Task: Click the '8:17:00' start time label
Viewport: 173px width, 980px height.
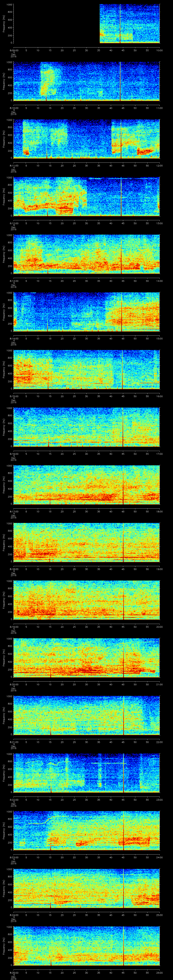Action: pos(14,511)
